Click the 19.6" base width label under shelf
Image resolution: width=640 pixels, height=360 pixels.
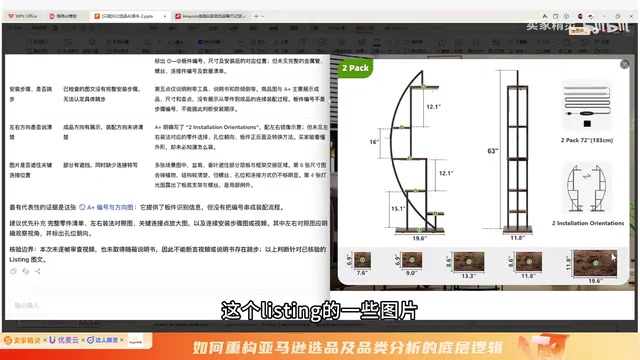pyautogui.click(x=419, y=238)
